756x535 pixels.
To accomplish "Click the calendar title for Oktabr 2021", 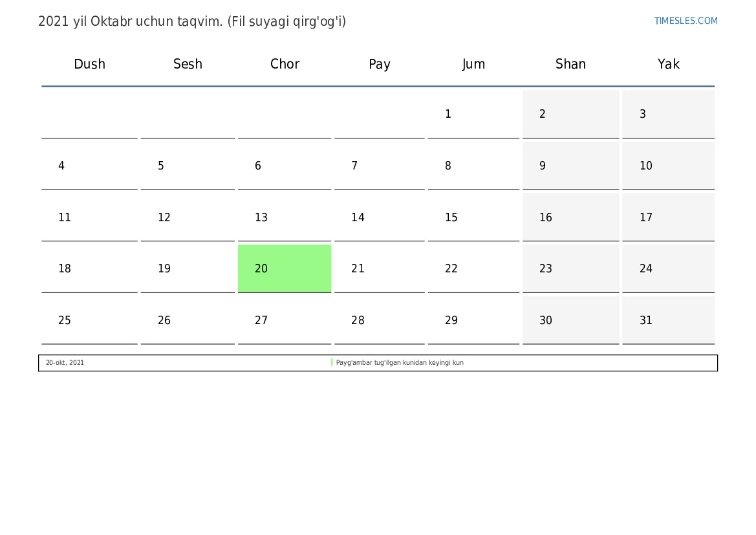I will [192, 21].
